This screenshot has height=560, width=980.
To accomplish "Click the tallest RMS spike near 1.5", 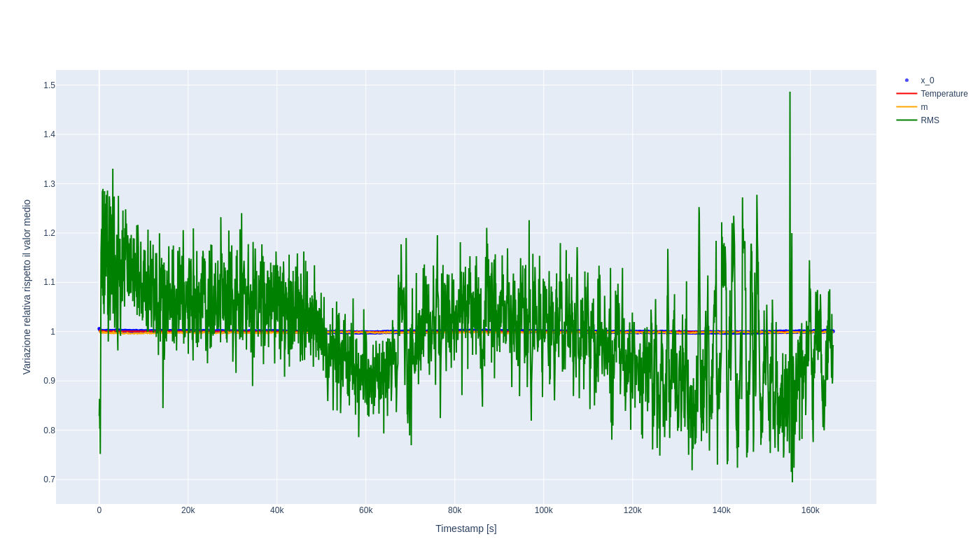I will pos(790,93).
